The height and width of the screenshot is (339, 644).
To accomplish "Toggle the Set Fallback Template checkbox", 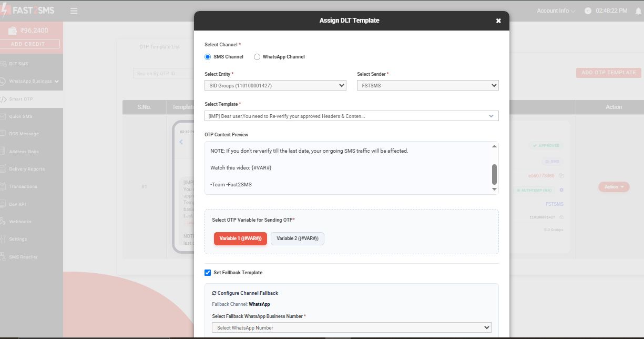I will pos(208,273).
